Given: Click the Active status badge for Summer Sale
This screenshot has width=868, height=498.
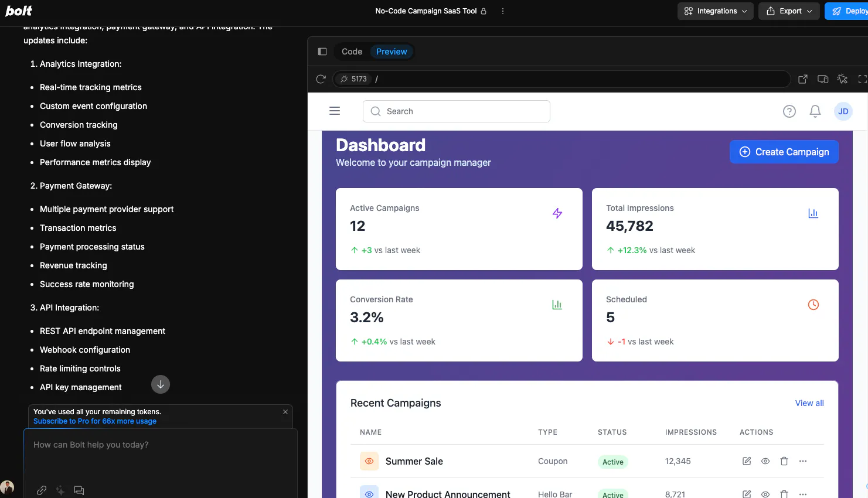Looking at the screenshot, I should coord(613,462).
